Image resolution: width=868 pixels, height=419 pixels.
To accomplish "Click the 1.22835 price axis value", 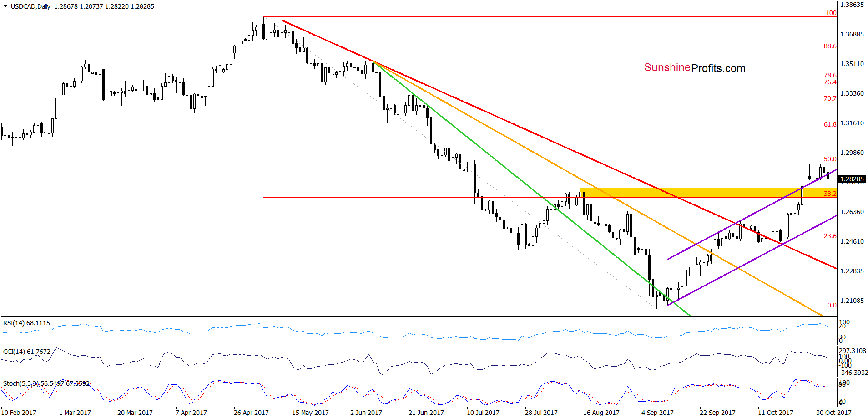I will pyautogui.click(x=852, y=271).
